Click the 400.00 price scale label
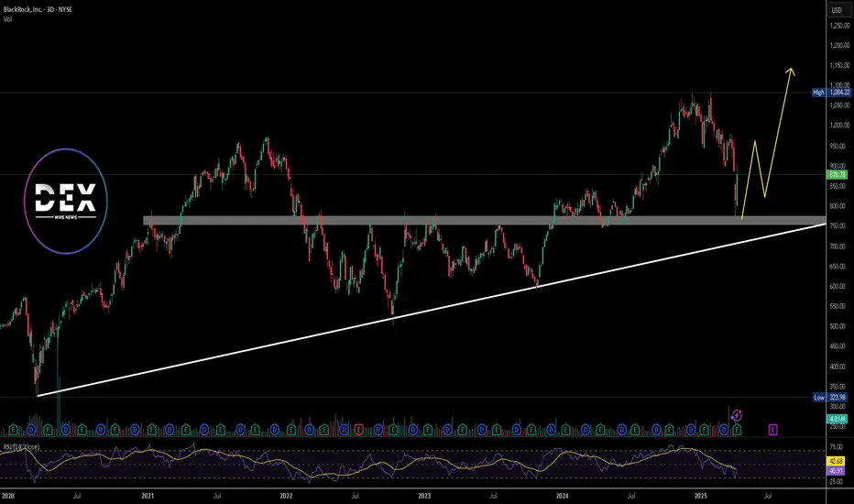The width and height of the screenshot is (854, 504). point(838,367)
